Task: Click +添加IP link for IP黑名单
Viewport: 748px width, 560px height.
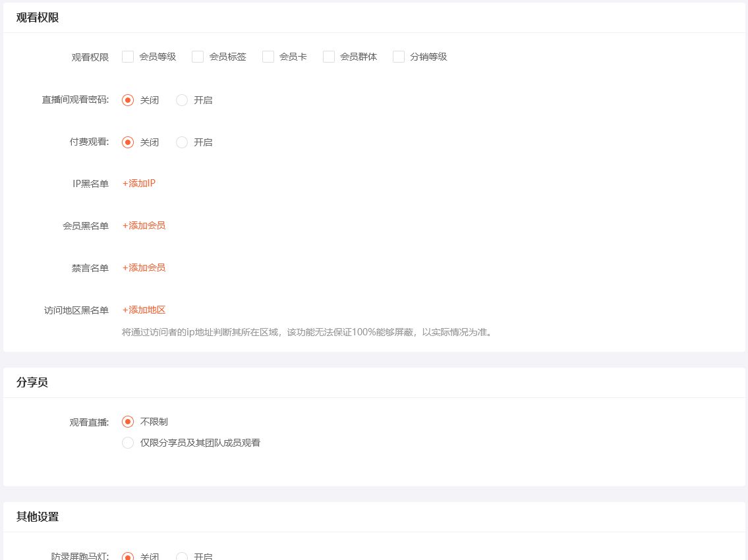Action: (139, 183)
